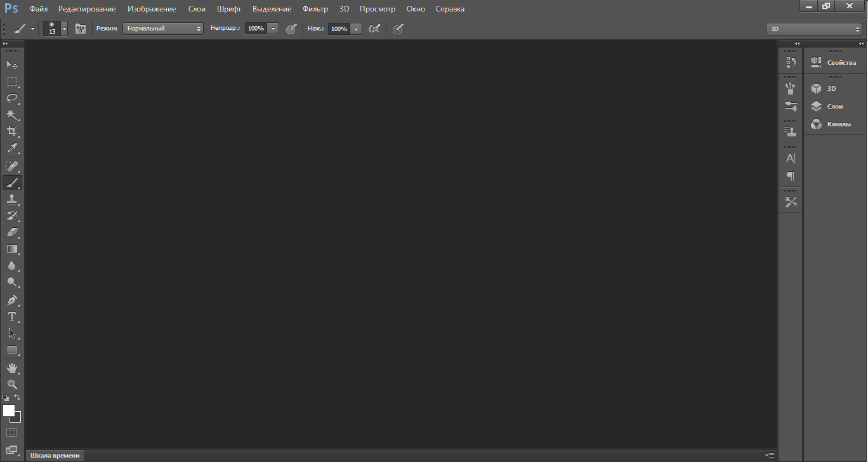Open the Character panel icon
This screenshot has width=868, height=462.
click(x=791, y=159)
